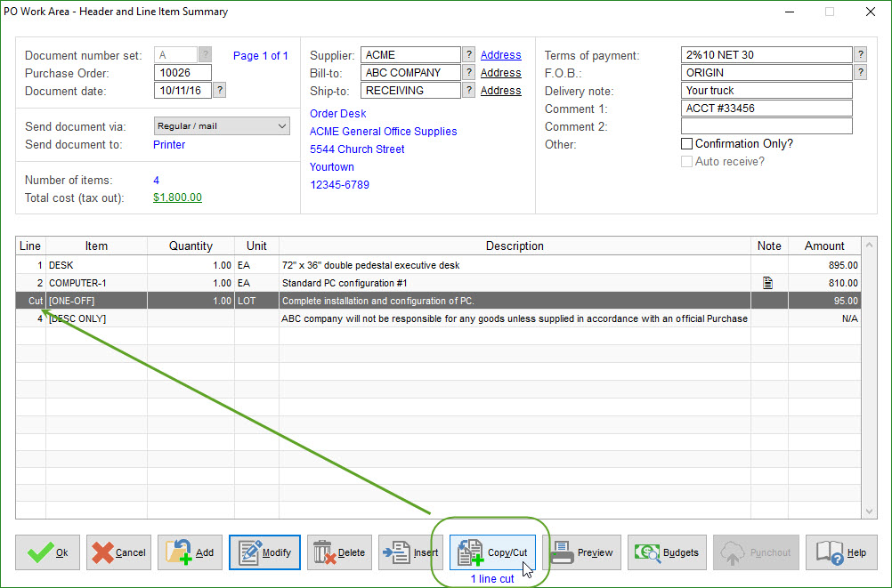This screenshot has height=588, width=892.
Task: Click the green checkmark Ok button
Action: (x=48, y=552)
